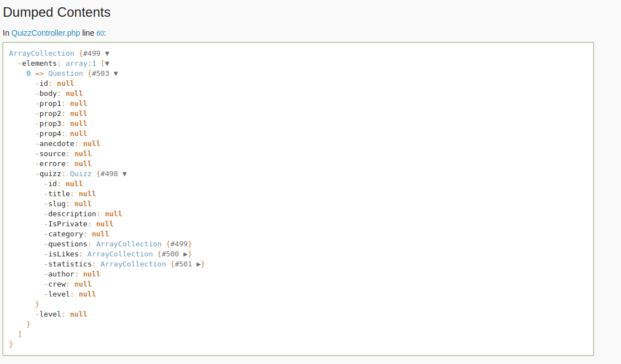Click the questions property label
Viewport: 621px width, 364px height.
67,244
